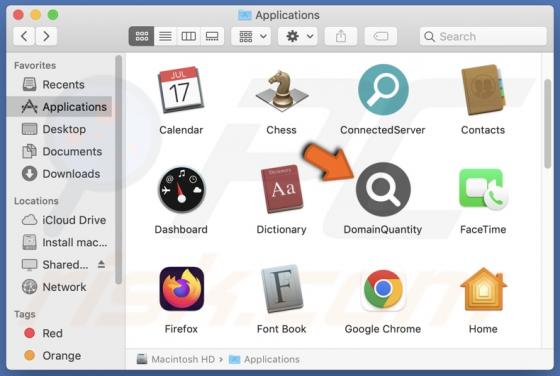Click the Locations section header
Image resolution: width=560 pixels, height=376 pixels.
tap(36, 201)
